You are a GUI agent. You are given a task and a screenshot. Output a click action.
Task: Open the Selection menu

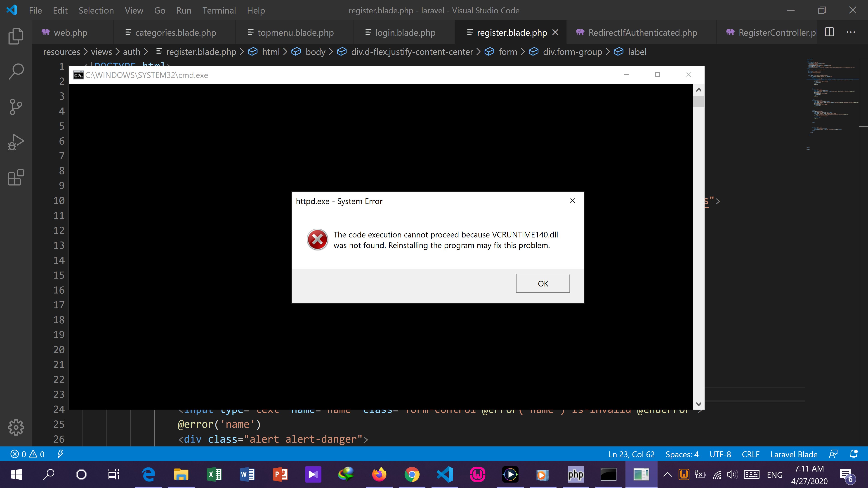(96, 10)
